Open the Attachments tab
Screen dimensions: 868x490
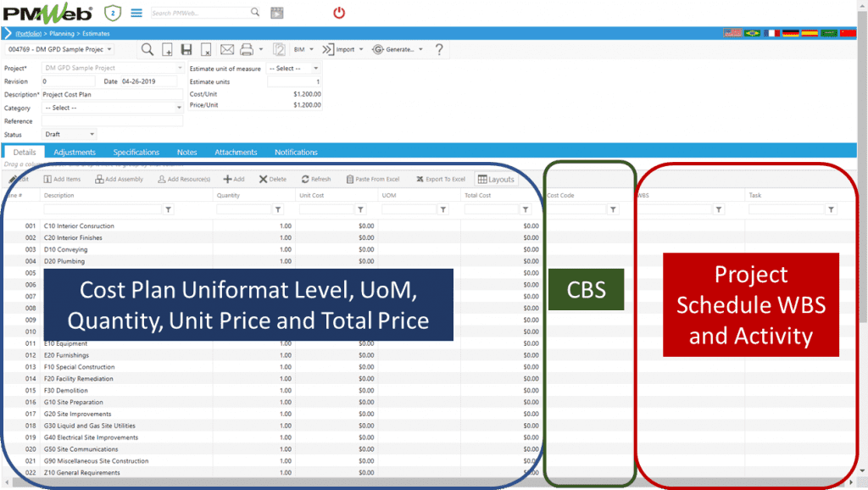tap(236, 152)
